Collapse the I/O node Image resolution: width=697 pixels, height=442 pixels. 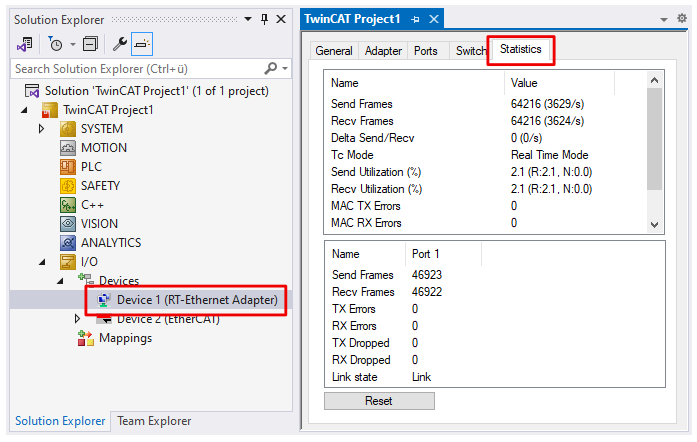(x=42, y=262)
